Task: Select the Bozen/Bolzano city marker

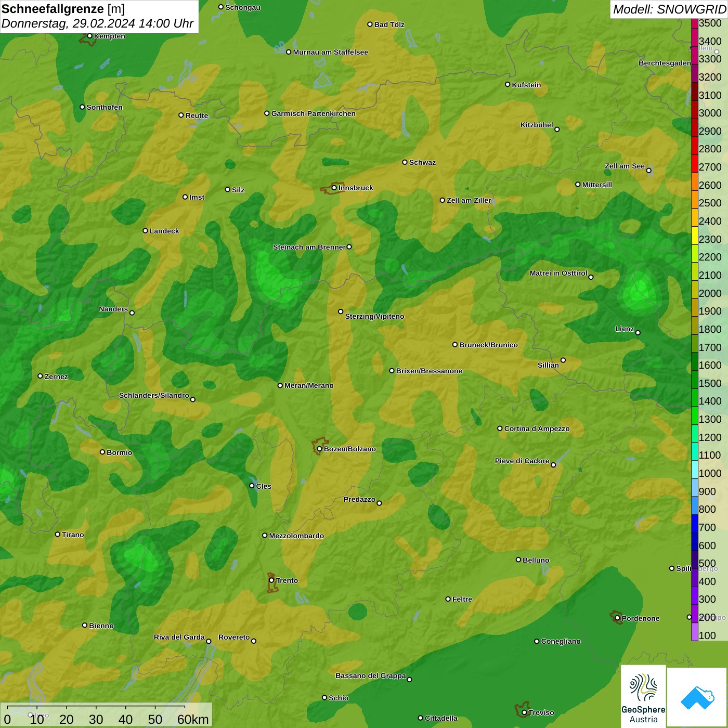Action: tap(319, 449)
